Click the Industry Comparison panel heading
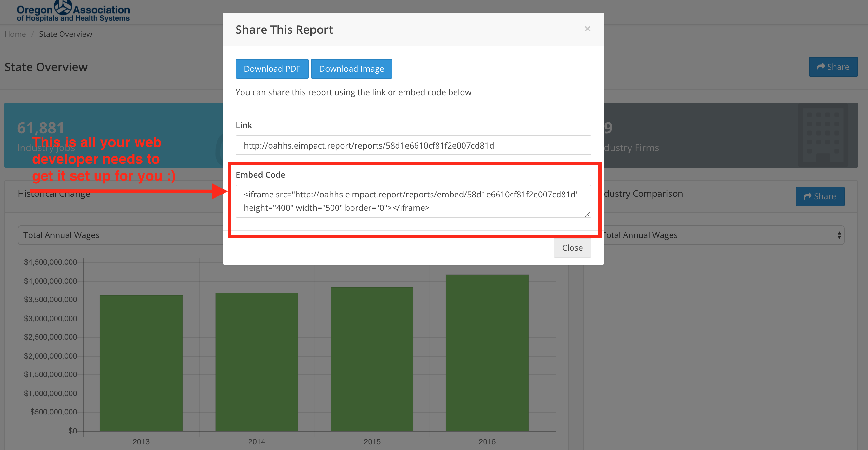The height and width of the screenshot is (450, 868). [643, 194]
